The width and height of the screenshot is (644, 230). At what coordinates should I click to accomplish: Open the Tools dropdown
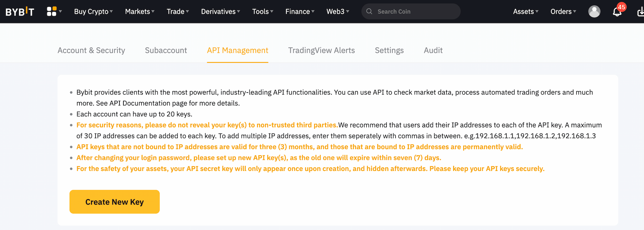(x=263, y=11)
